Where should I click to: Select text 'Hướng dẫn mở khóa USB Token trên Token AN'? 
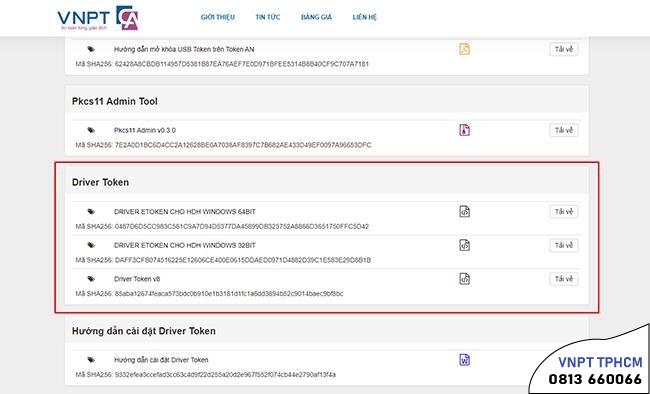184,49
